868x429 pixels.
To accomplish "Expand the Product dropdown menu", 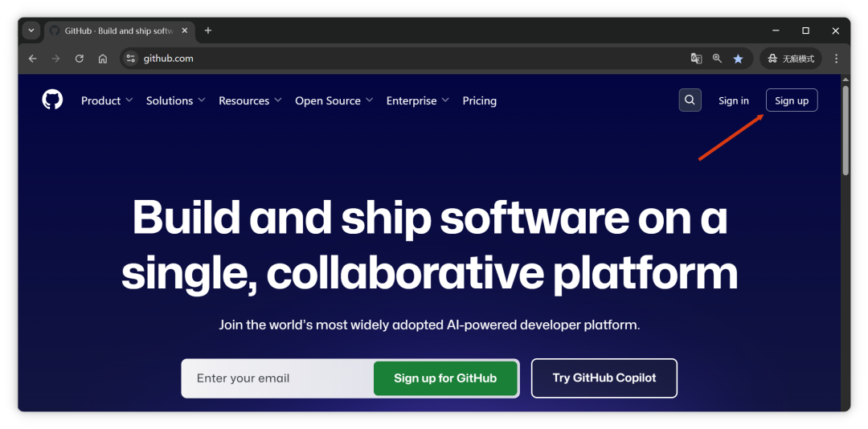I will pyautogui.click(x=107, y=100).
